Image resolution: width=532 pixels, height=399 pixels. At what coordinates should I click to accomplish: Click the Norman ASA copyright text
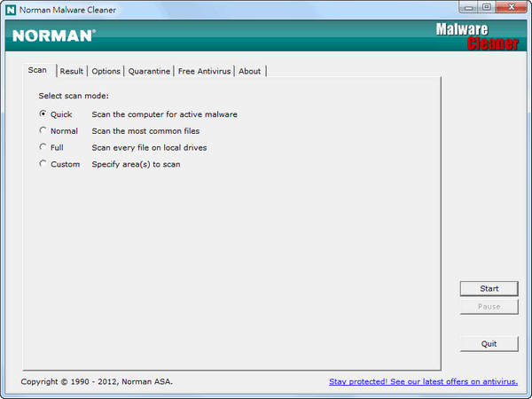(97, 381)
